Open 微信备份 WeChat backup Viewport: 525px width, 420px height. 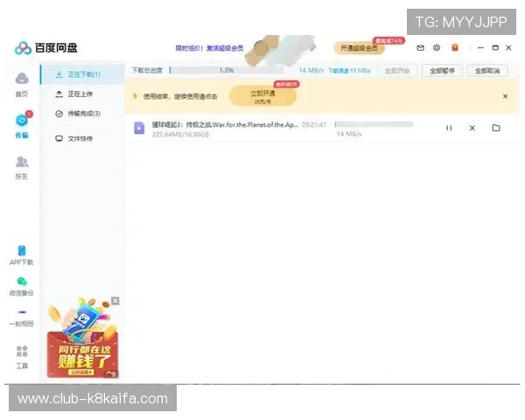(x=21, y=287)
